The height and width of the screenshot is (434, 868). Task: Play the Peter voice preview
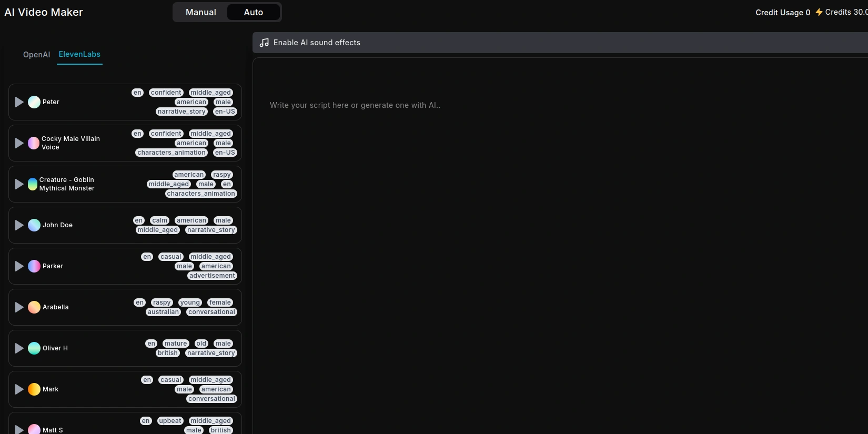pos(19,102)
